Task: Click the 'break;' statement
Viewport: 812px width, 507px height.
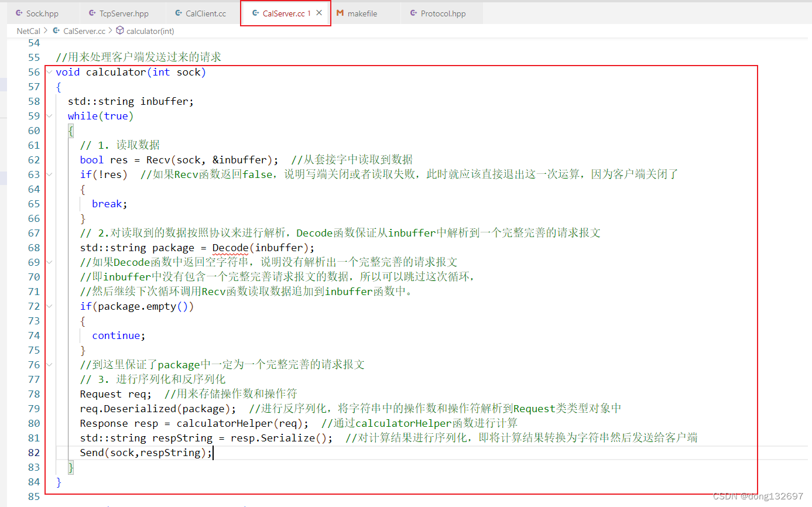Action: point(109,204)
